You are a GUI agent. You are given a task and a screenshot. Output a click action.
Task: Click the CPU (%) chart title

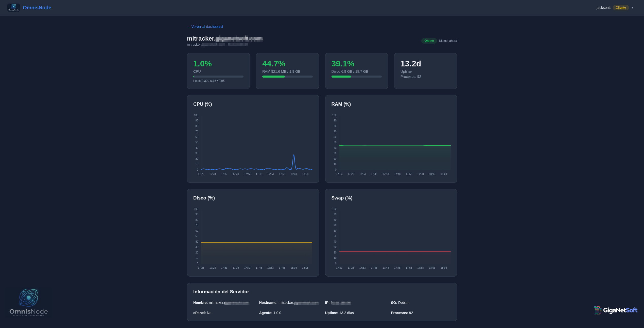[202, 104]
